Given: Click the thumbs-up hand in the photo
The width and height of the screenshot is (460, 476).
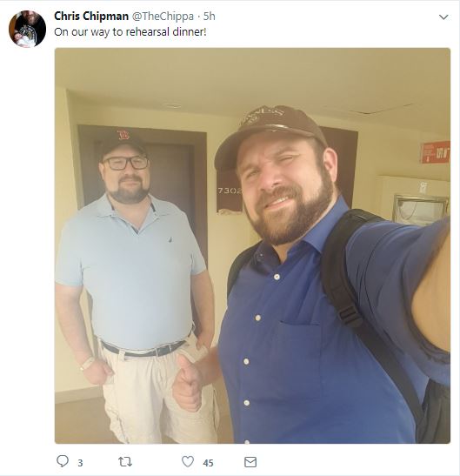Looking at the screenshot, I should 189,384.
